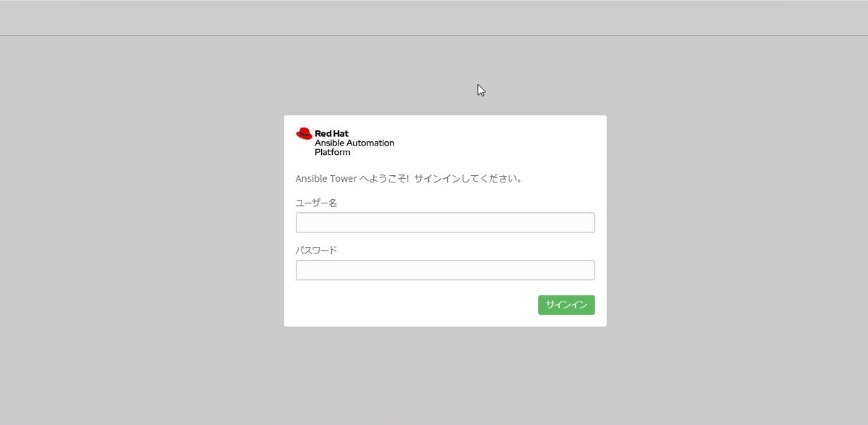
Task: Click the 'Ansible Tower へようこそ!' welcome text
Action: click(352, 178)
